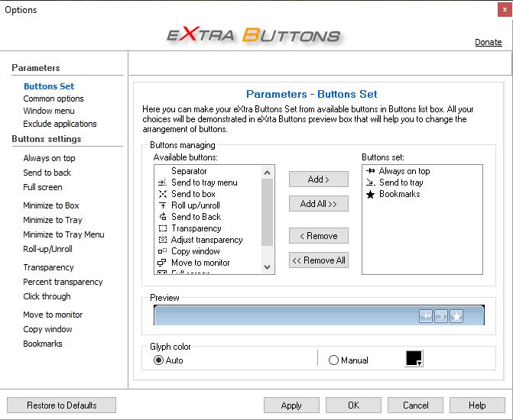The width and height of the screenshot is (513, 420).
Task: Click the Move to monitor icon
Action: pos(163,263)
